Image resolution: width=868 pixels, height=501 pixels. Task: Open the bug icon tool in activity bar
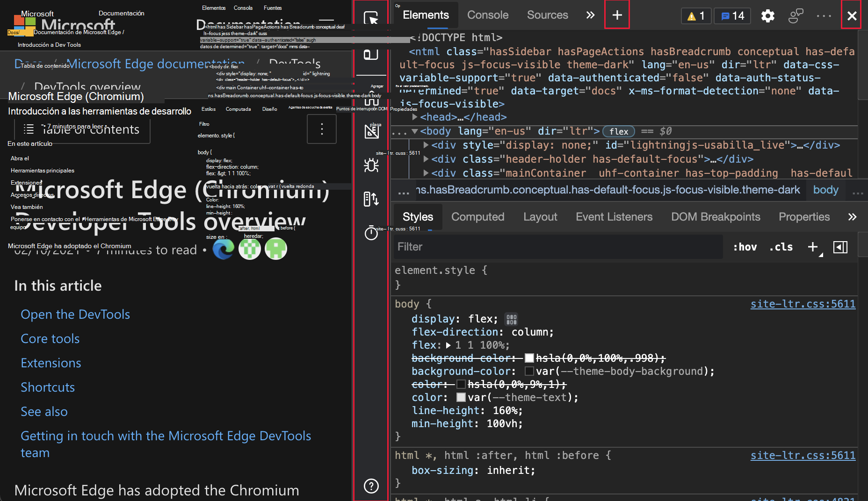pyautogui.click(x=371, y=165)
